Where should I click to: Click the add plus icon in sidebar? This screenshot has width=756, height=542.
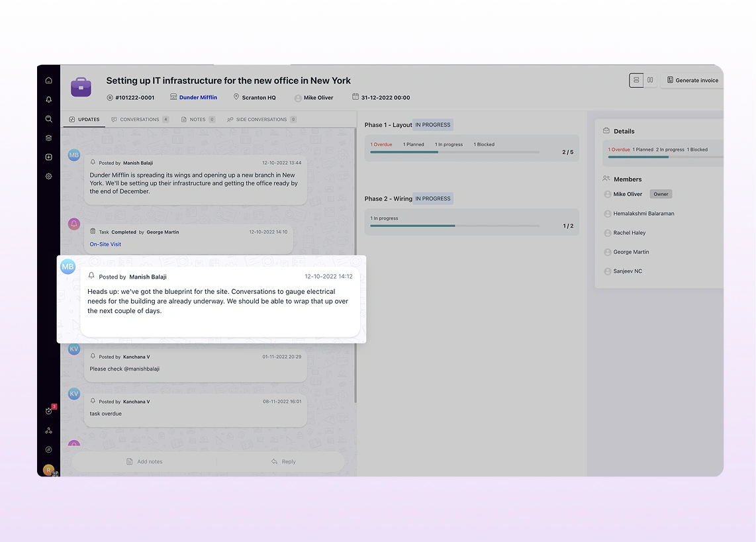(48, 158)
